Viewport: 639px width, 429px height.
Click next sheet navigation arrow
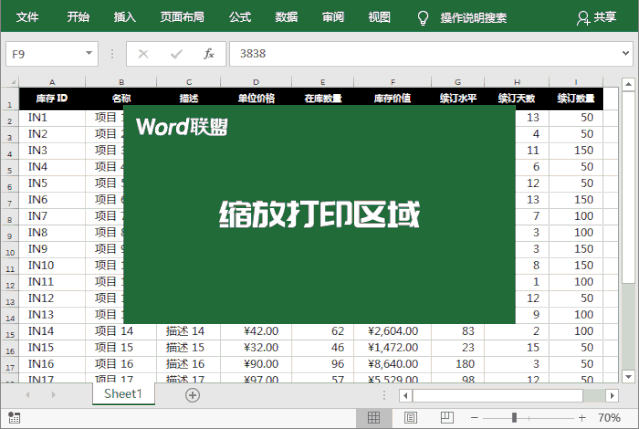[x=53, y=395]
